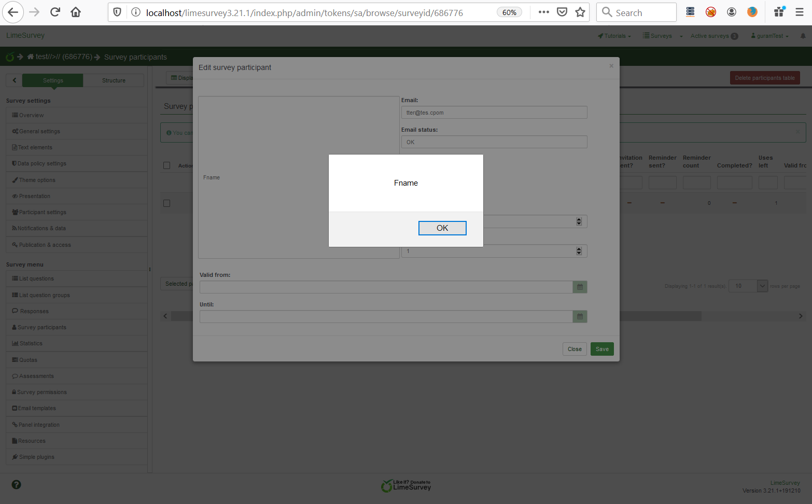This screenshot has height=504, width=812.
Task: Open Data policy settings
Action: click(x=77, y=163)
